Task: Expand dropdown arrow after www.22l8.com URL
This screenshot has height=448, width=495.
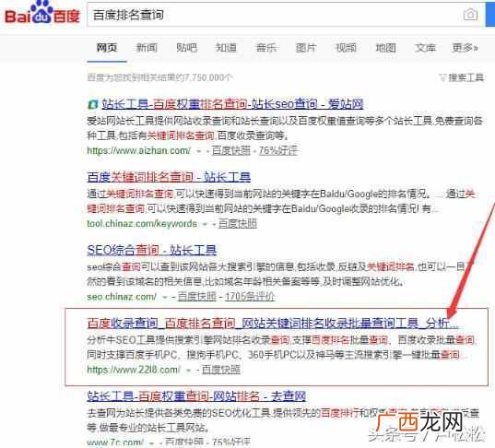Action: tap(188, 370)
